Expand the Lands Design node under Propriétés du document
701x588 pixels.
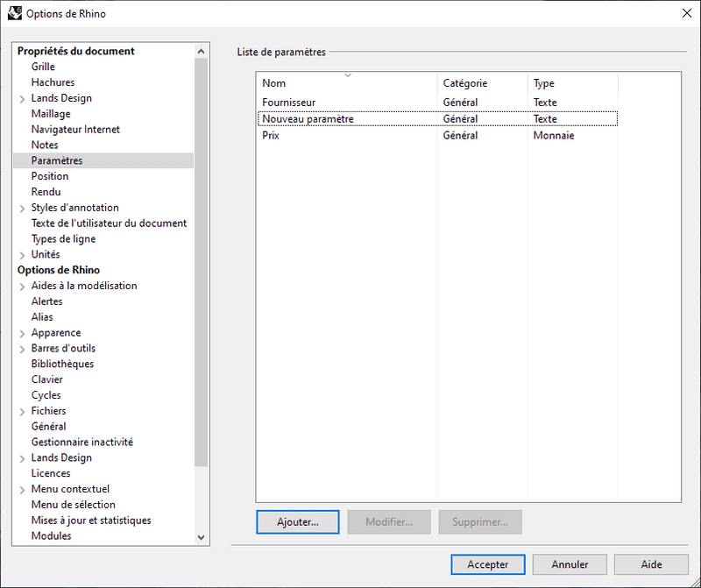22,98
